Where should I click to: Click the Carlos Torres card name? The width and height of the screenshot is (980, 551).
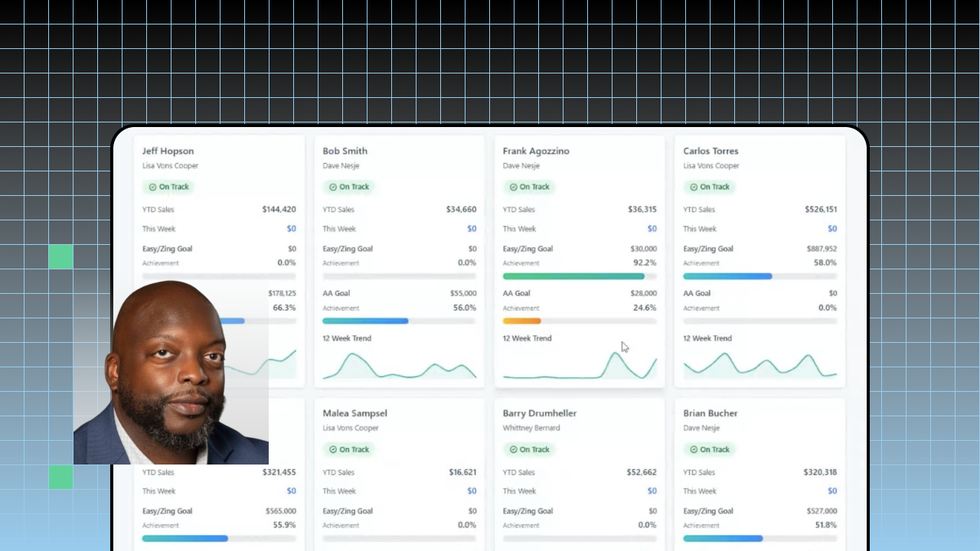(710, 151)
